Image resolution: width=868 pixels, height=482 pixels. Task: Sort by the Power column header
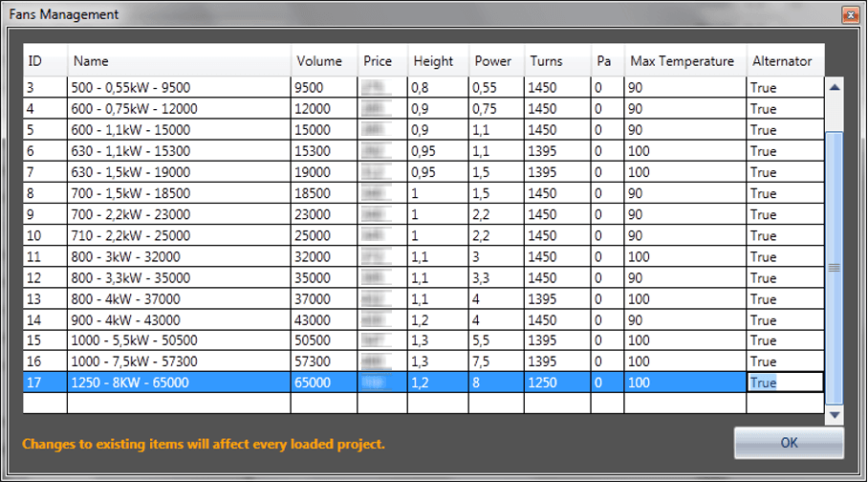496,60
